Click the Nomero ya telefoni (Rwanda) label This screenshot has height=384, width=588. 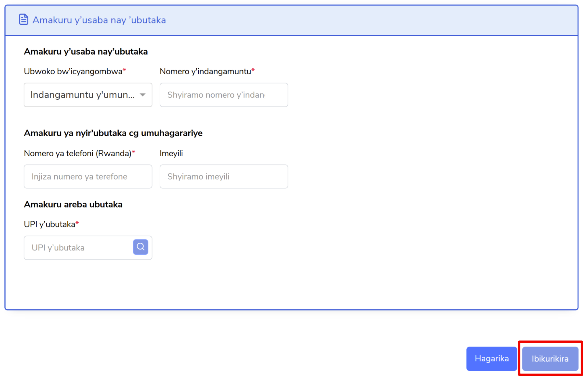point(77,153)
